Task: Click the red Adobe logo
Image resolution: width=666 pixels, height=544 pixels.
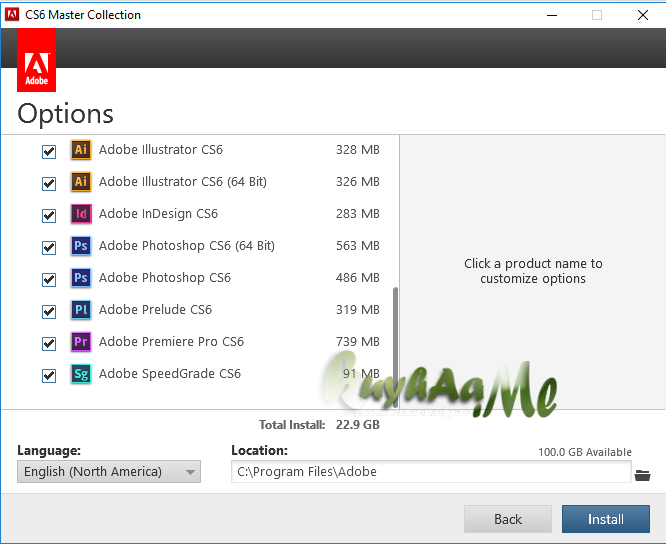Action: tap(37, 60)
